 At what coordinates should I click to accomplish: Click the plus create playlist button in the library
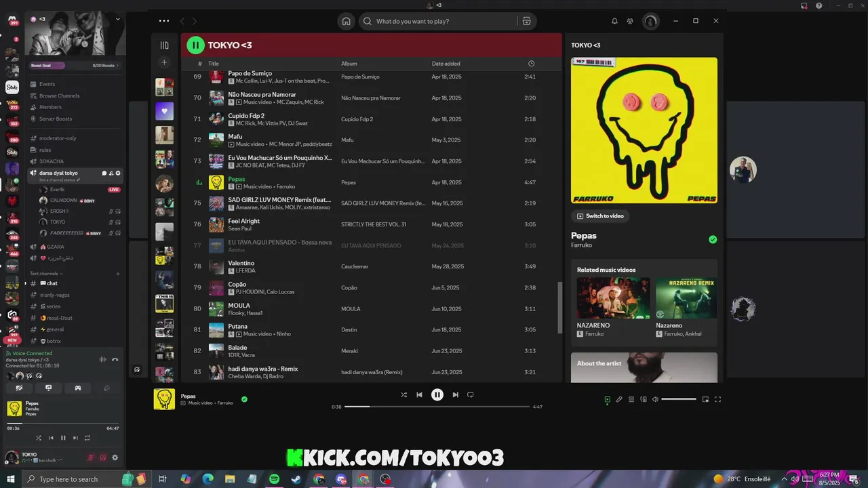coord(164,62)
